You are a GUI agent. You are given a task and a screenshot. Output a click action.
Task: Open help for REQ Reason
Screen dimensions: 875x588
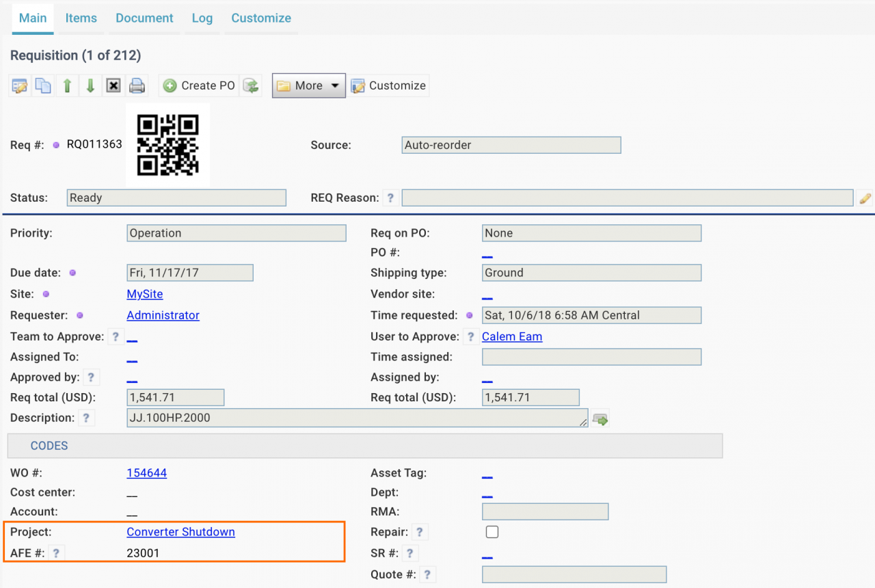click(390, 198)
